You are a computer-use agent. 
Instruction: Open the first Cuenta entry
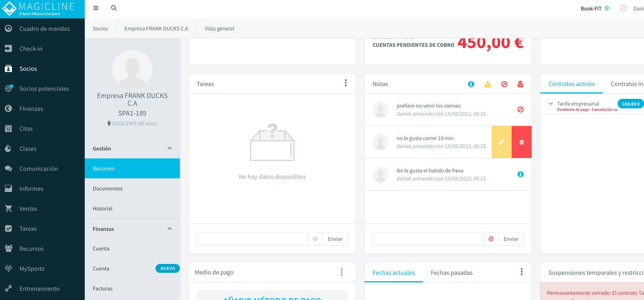coord(132,248)
